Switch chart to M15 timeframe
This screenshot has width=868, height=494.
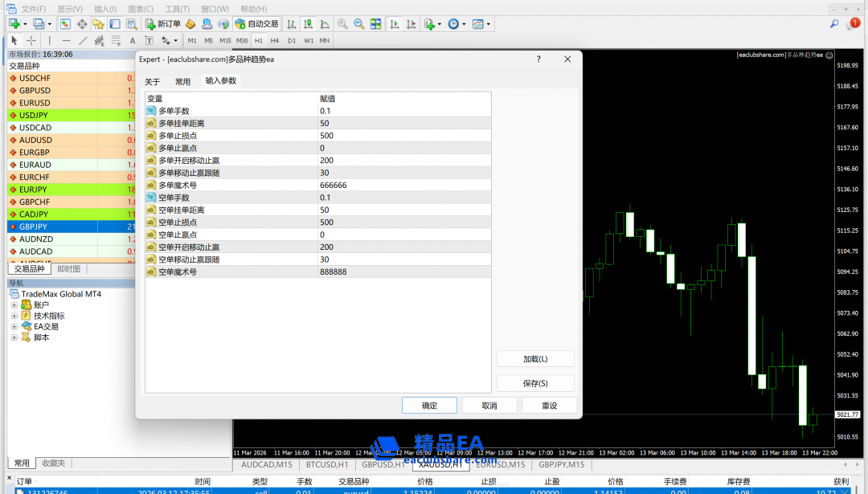225,40
